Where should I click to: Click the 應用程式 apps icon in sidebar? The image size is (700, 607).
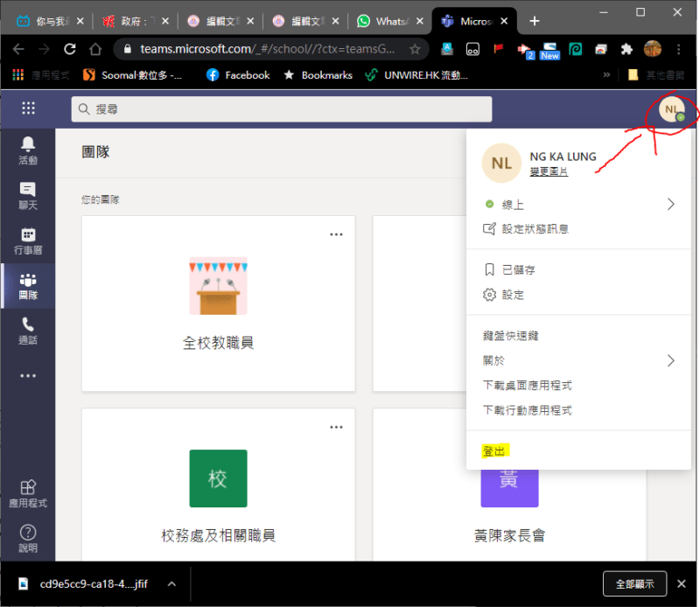[x=28, y=493]
